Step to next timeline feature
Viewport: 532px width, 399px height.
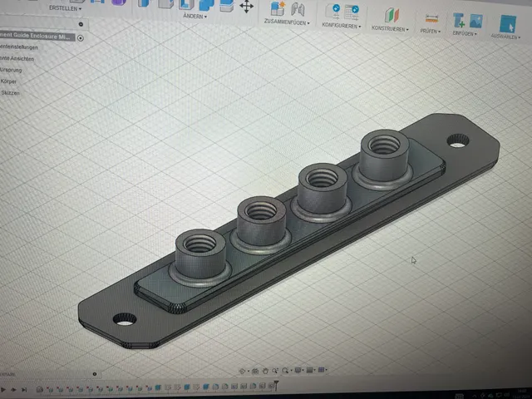click(13, 390)
